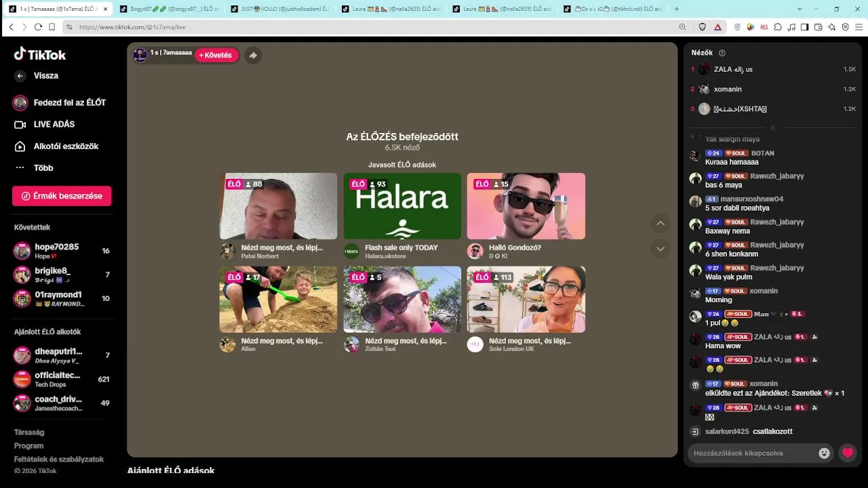868x488 pixels.
Task: Open the Halló Gondozó live thumbnail
Action: [526, 206]
